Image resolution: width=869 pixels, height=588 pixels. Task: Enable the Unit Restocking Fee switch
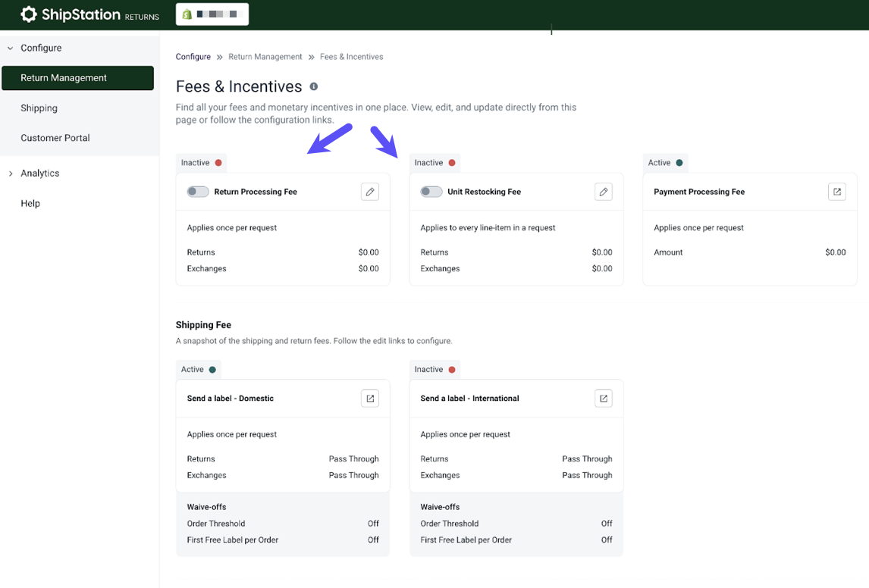tap(431, 191)
